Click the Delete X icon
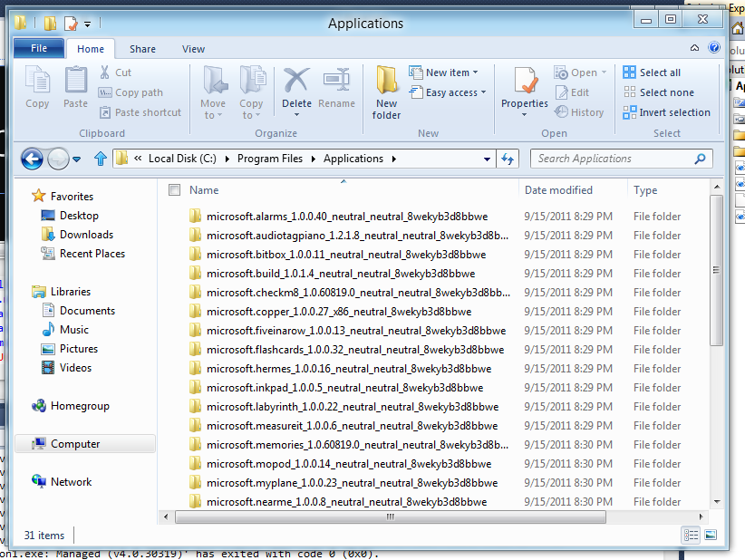 [296, 80]
